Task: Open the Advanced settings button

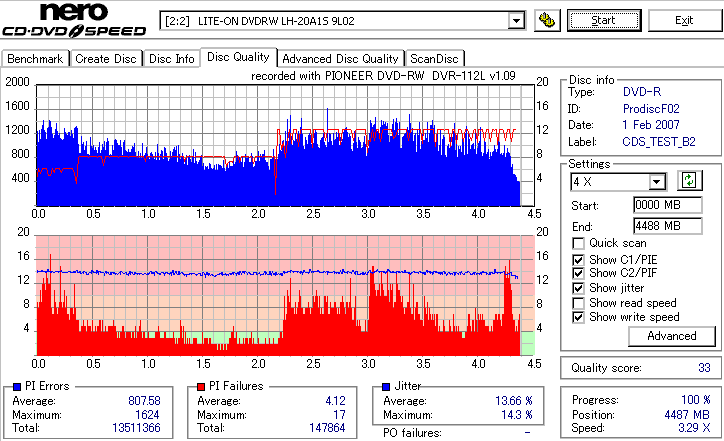Action: (x=672, y=336)
